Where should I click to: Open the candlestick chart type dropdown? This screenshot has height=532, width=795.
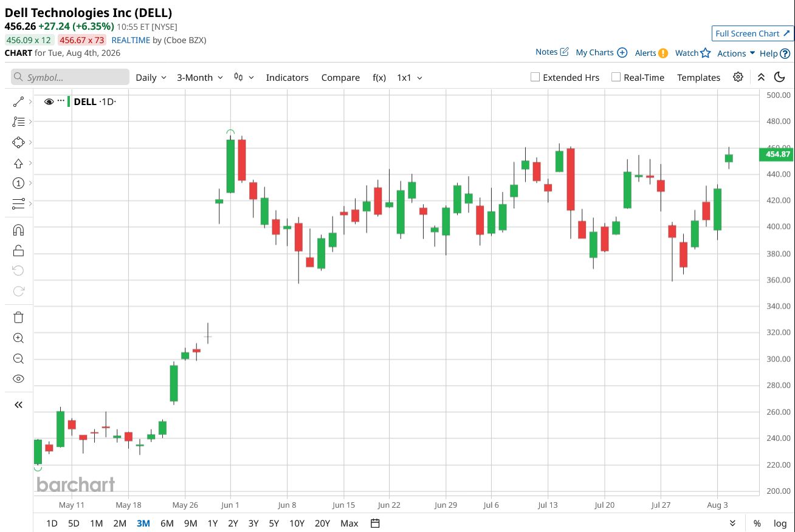click(x=244, y=77)
